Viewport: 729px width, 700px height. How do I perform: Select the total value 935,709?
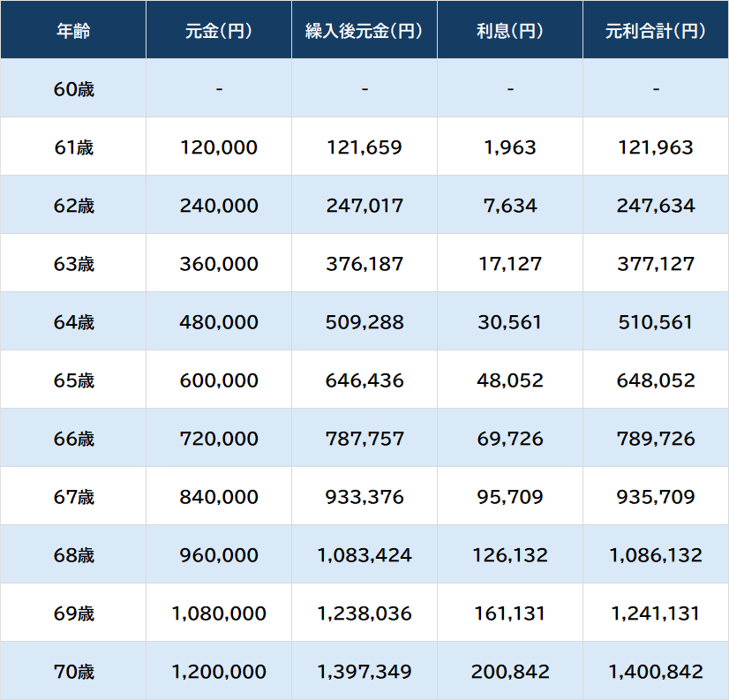click(x=656, y=497)
